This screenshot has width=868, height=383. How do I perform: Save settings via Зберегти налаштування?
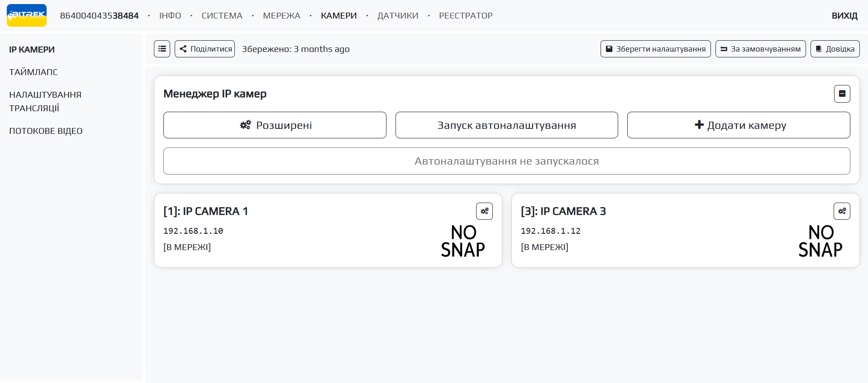click(655, 49)
